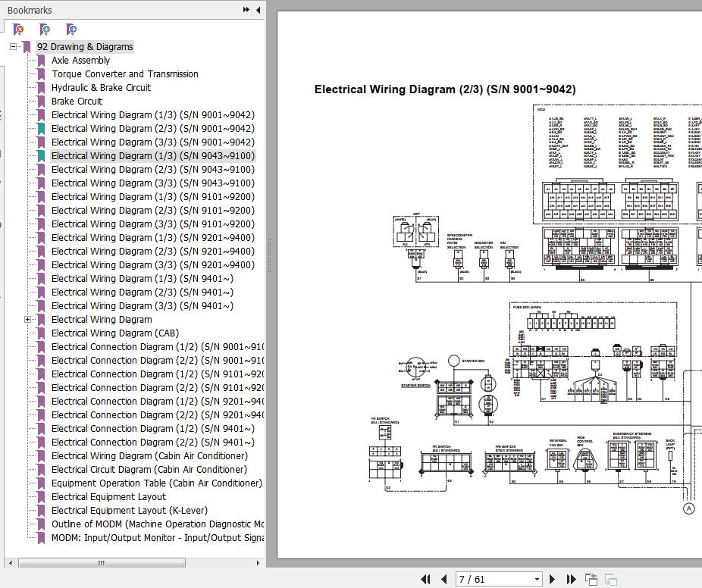Open the page number dropdown
The height and width of the screenshot is (588, 702).
coord(537,580)
